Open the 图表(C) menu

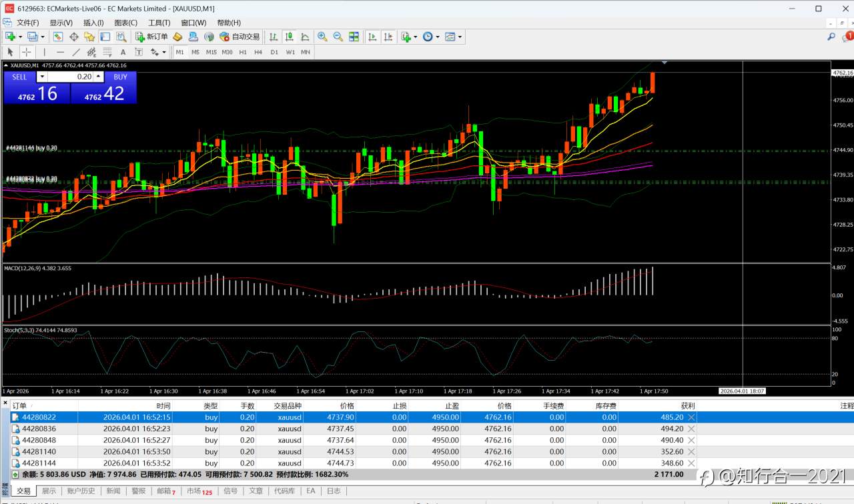(125, 23)
